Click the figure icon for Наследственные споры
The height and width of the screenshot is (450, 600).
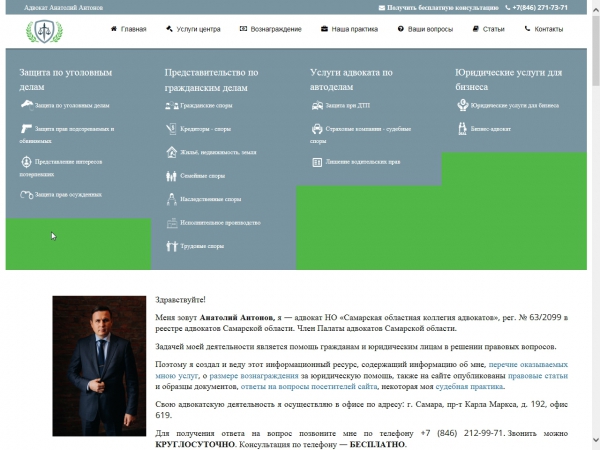click(x=172, y=199)
